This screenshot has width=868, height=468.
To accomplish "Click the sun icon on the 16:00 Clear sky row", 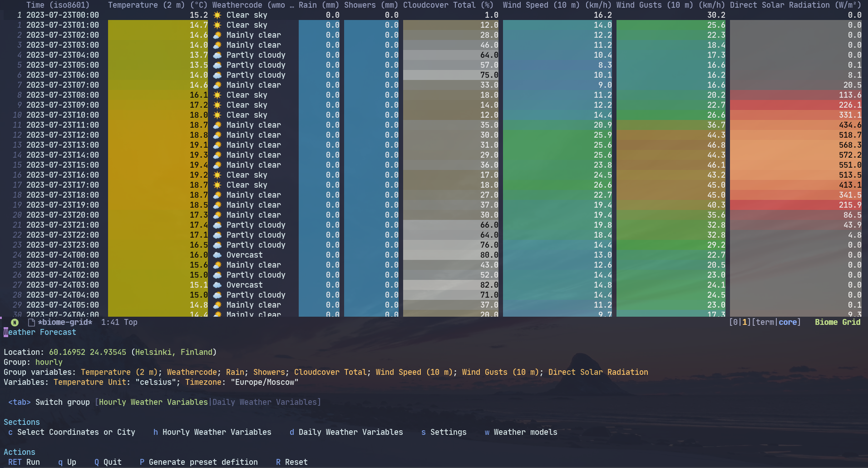I will click(217, 175).
